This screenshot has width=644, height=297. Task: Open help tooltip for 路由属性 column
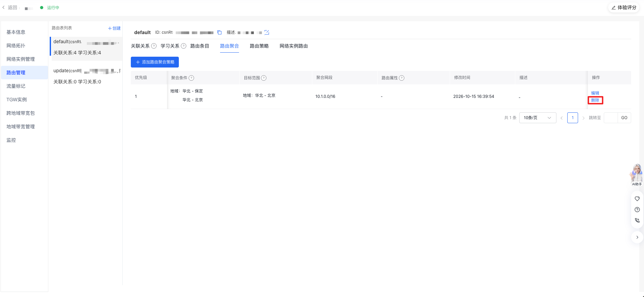(x=402, y=78)
